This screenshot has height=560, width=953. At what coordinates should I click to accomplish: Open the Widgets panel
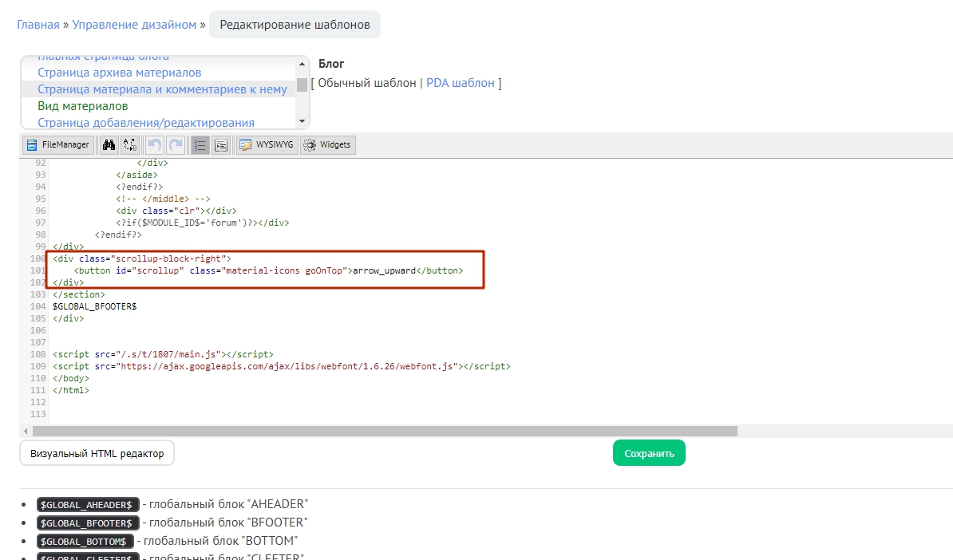327,145
